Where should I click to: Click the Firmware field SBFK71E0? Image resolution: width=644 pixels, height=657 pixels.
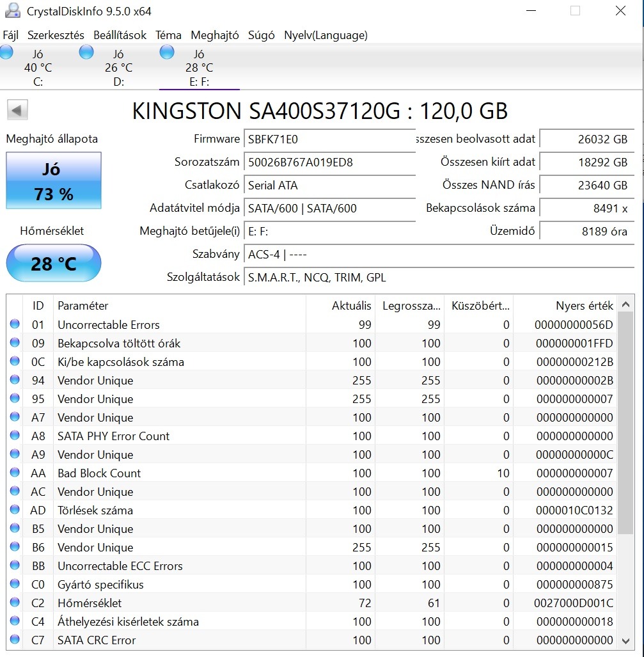[330, 139]
